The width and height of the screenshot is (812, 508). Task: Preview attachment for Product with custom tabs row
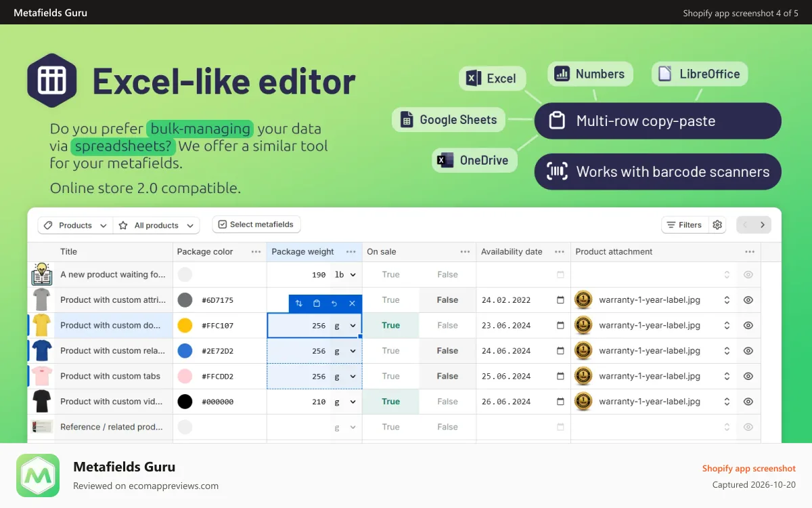(x=748, y=376)
